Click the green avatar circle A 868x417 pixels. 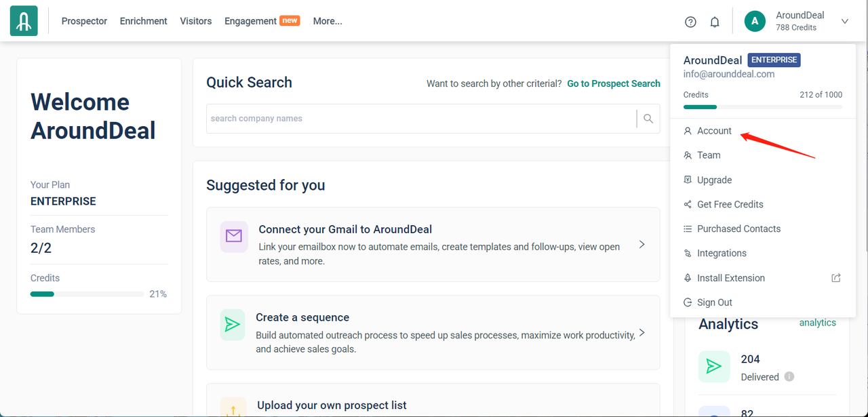tap(755, 21)
